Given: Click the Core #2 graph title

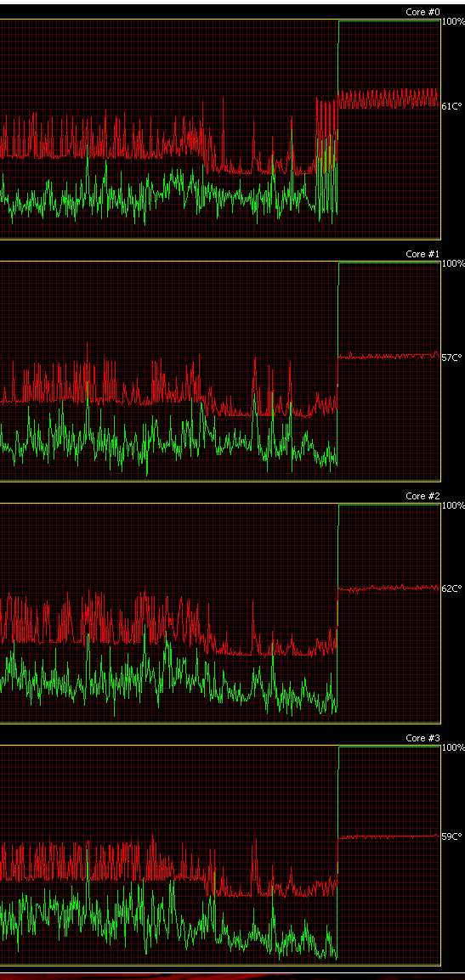Looking at the screenshot, I should [x=423, y=496].
